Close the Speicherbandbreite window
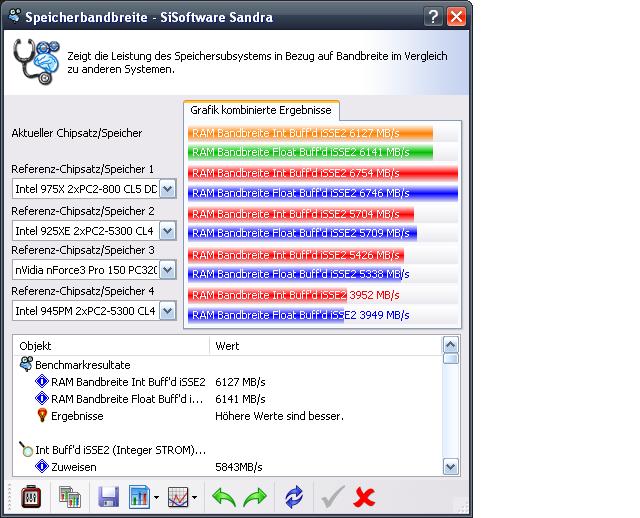Viewport: 640px width, 518px height. [456, 17]
